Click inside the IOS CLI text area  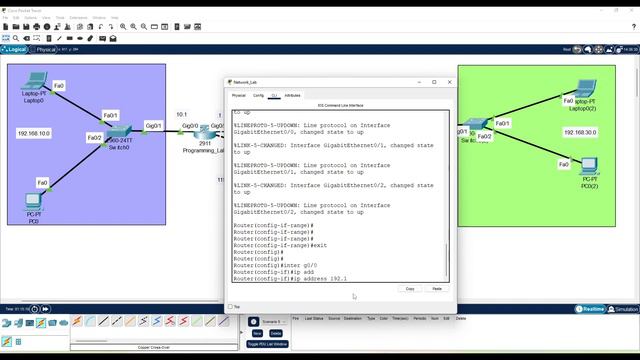pyautogui.click(x=339, y=196)
